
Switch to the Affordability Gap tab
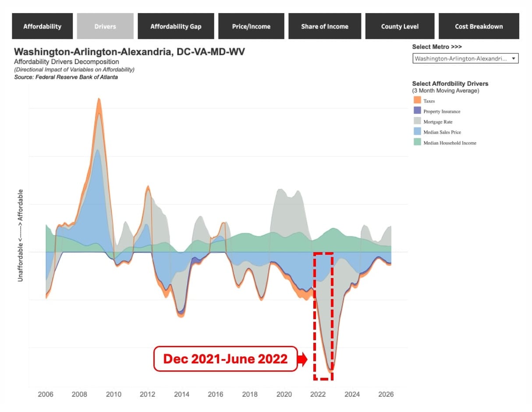pyautogui.click(x=176, y=26)
